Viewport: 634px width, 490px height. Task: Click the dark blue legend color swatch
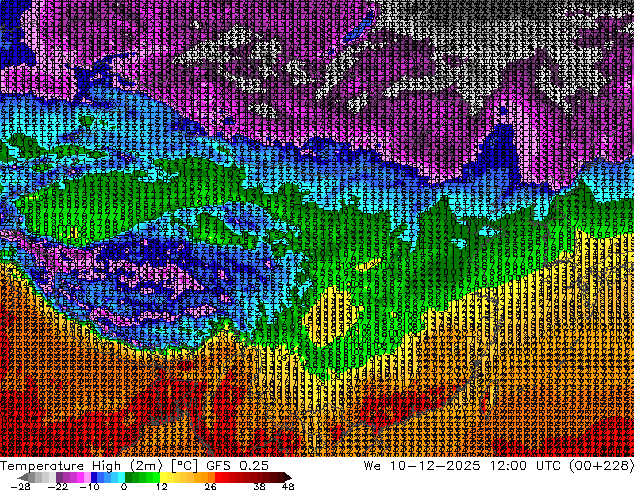[94, 477]
